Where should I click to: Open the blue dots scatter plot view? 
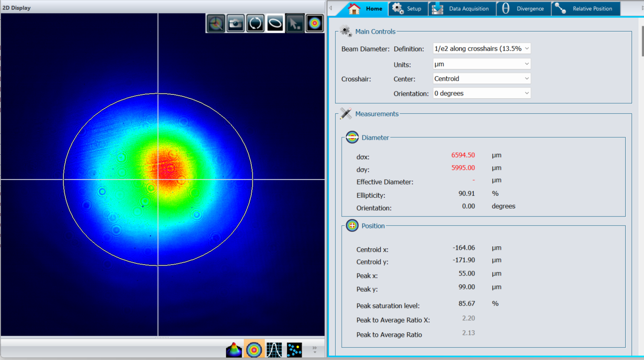pos(294,350)
